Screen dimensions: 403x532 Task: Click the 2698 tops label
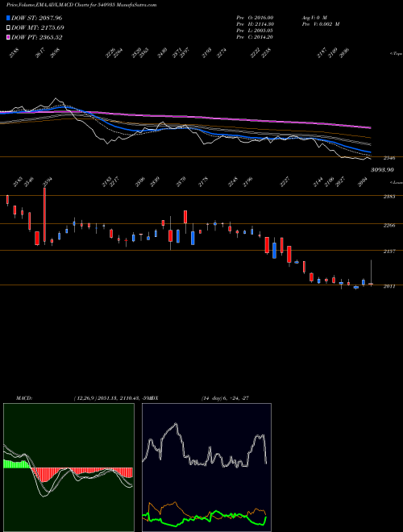point(55,53)
